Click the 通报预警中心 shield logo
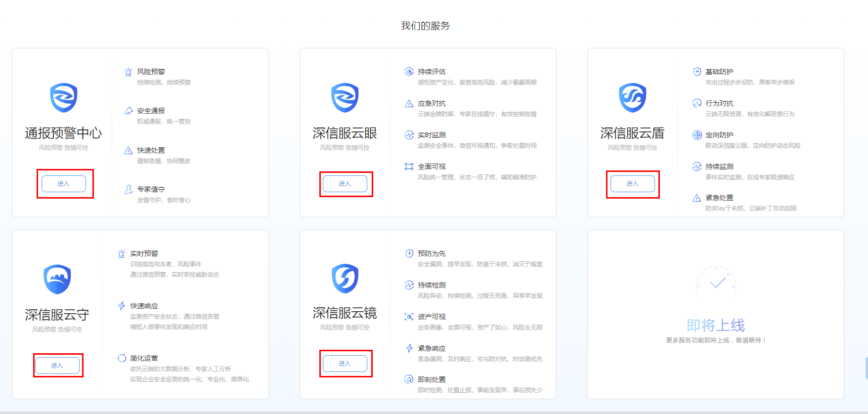The height and width of the screenshot is (414, 868). click(x=64, y=97)
